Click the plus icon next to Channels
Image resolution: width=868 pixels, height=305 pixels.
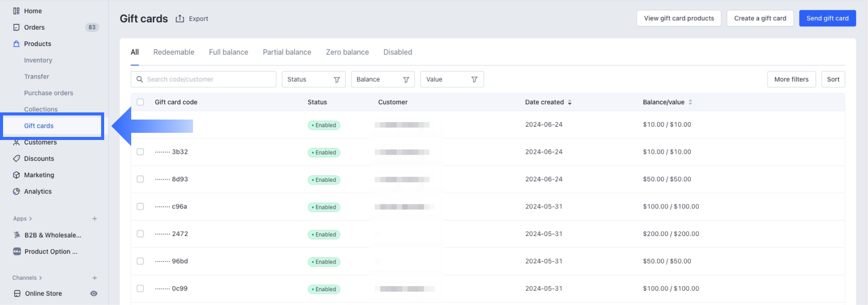point(94,278)
